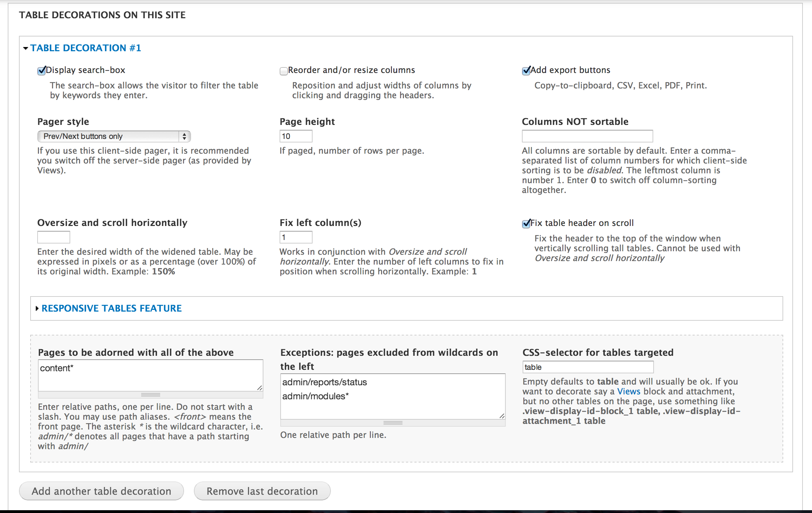Open the Responsive Tables Feature section title
The image size is (812, 513).
111,308
